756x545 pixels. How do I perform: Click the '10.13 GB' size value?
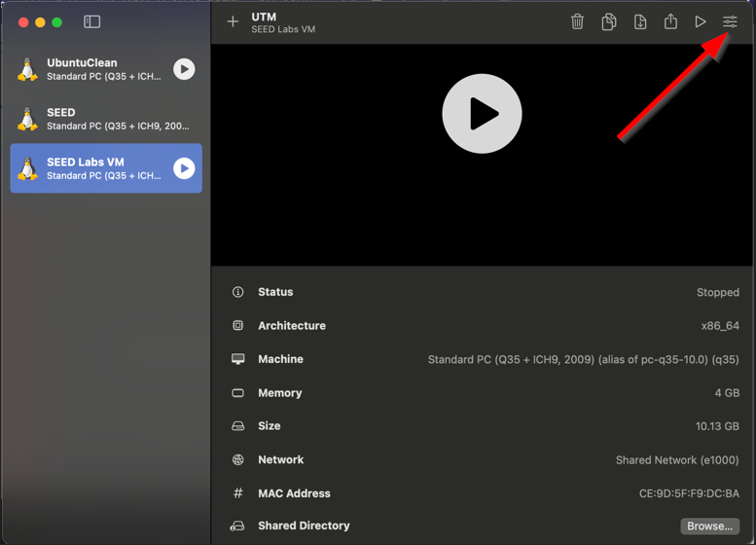[717, 426]
